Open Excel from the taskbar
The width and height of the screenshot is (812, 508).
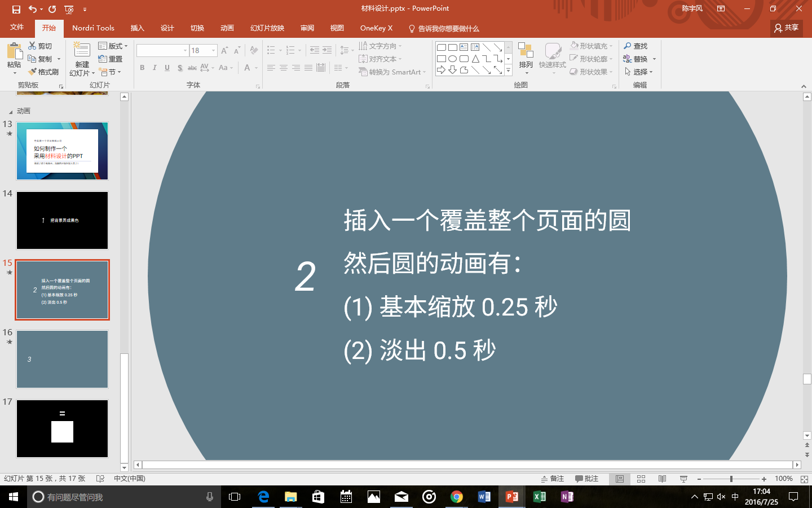coord(539,497)
